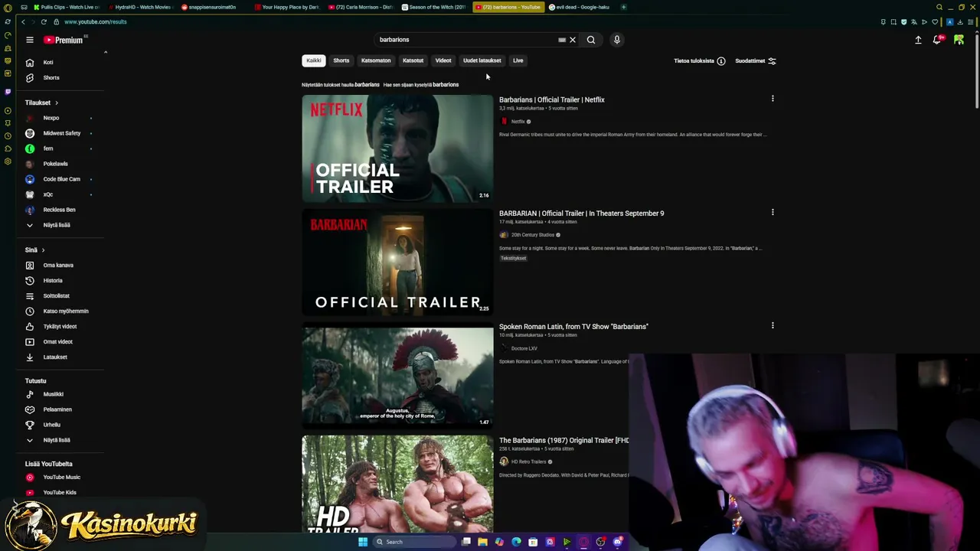Select the Uudet lataukset filter chip

coord(482,60)
